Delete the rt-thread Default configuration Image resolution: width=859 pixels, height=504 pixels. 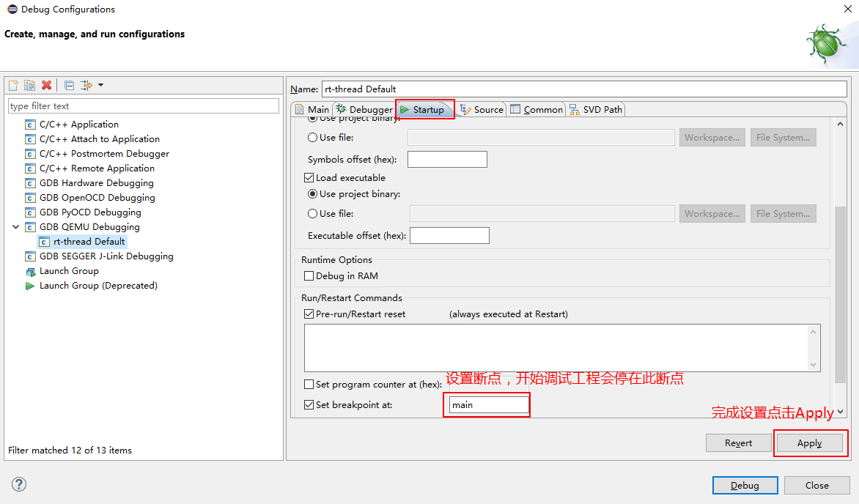46,84
